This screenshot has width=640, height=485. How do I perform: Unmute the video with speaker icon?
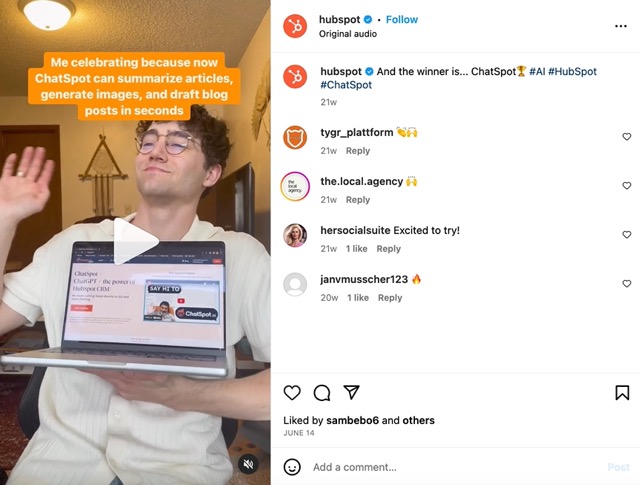tap(248, 464)
